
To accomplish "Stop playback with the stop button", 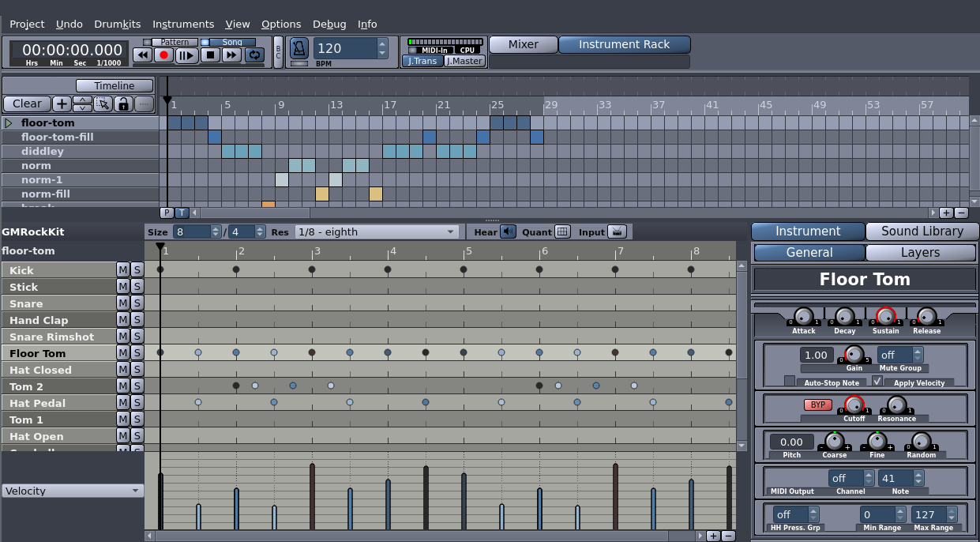I will point(209,55).
